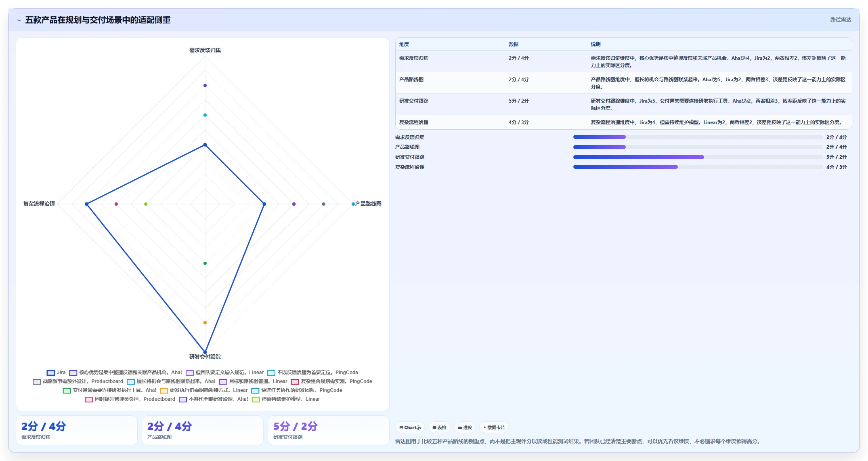Toggle legend item 不替代全部研发治理。Aha!

coord(214,399)
